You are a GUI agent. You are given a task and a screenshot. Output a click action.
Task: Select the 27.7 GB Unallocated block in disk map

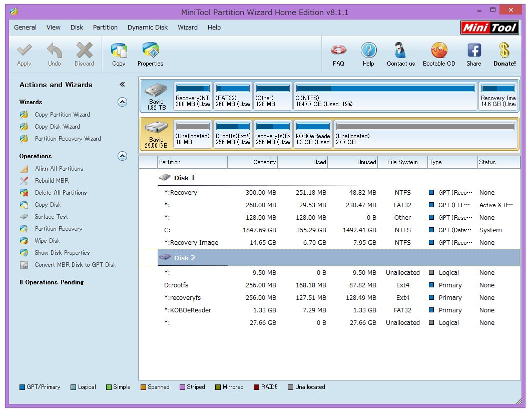(425, 134)
